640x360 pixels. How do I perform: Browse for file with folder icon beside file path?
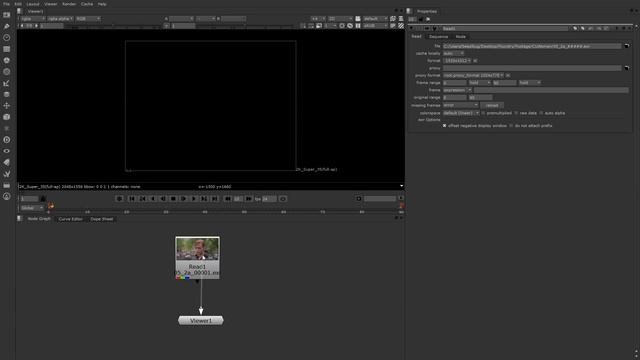627,46
